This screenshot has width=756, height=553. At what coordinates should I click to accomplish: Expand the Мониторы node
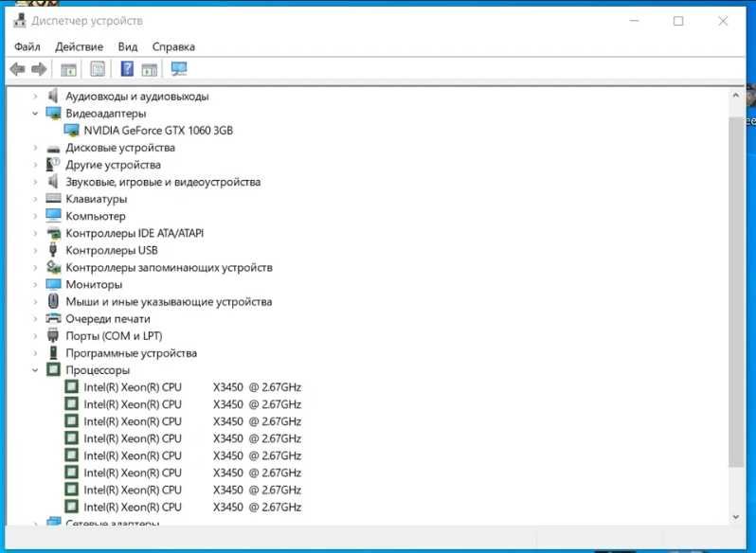(35, 285)
